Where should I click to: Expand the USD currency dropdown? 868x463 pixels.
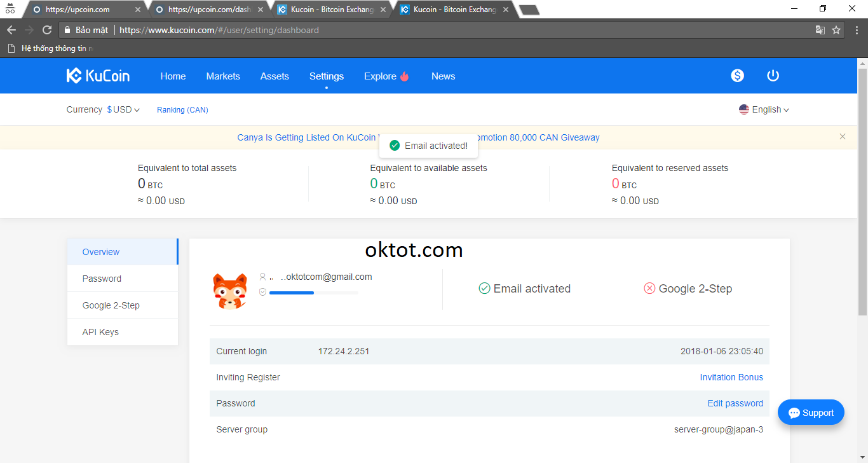point(123,109)
